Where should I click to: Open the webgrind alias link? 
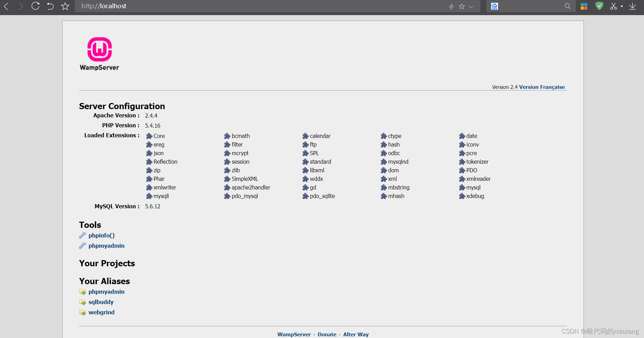coord(101,312)
